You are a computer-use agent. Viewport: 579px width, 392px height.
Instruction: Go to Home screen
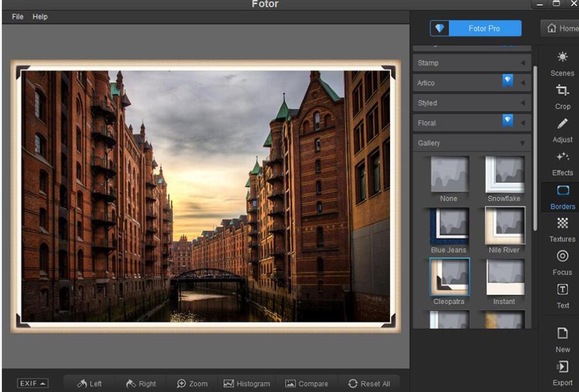[x=560, y=28]
